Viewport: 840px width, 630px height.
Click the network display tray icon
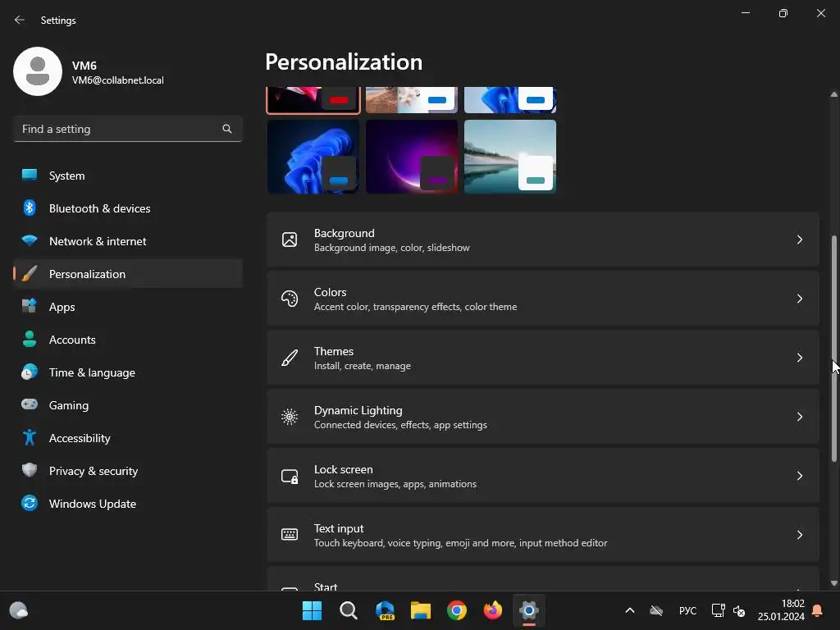[718, 610]
